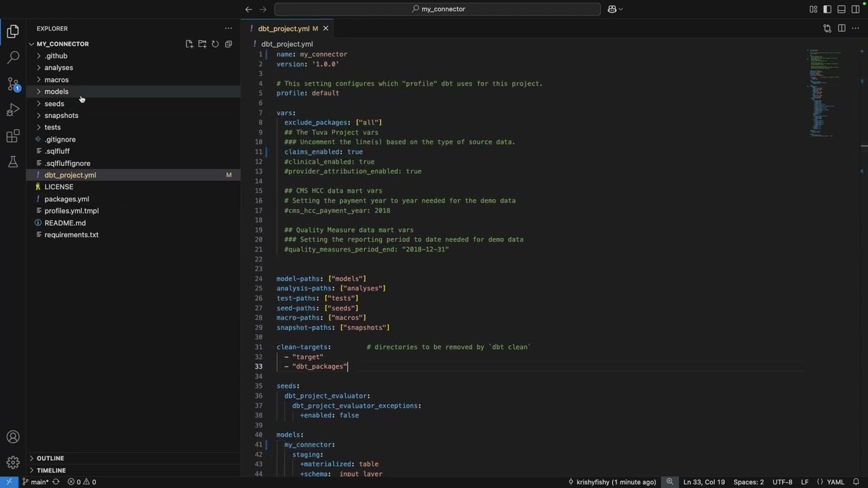868x488 pixels.
Task: Toggle the bottom panel layout button
Action: click(x=842, y=9)
